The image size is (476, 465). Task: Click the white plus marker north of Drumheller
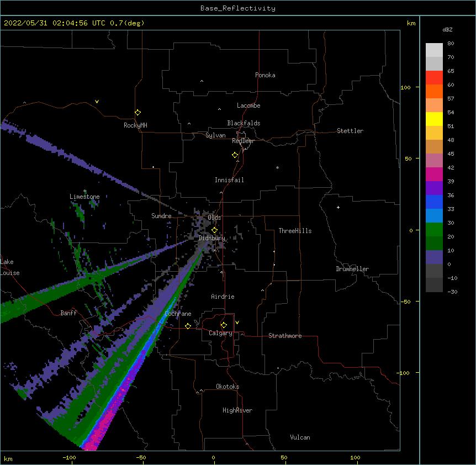pyautogui.click(x=338, y=207)
